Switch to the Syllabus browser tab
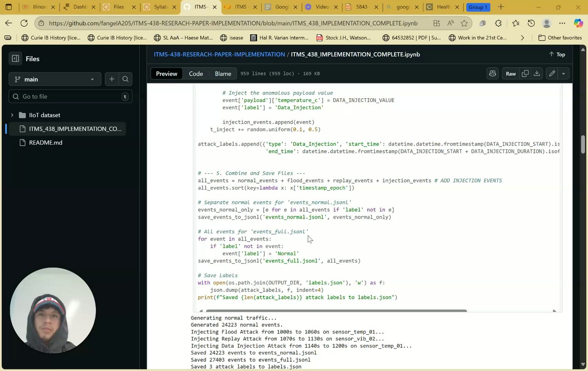The width and height of the screenshot is (588, 371). coord(159,7)
